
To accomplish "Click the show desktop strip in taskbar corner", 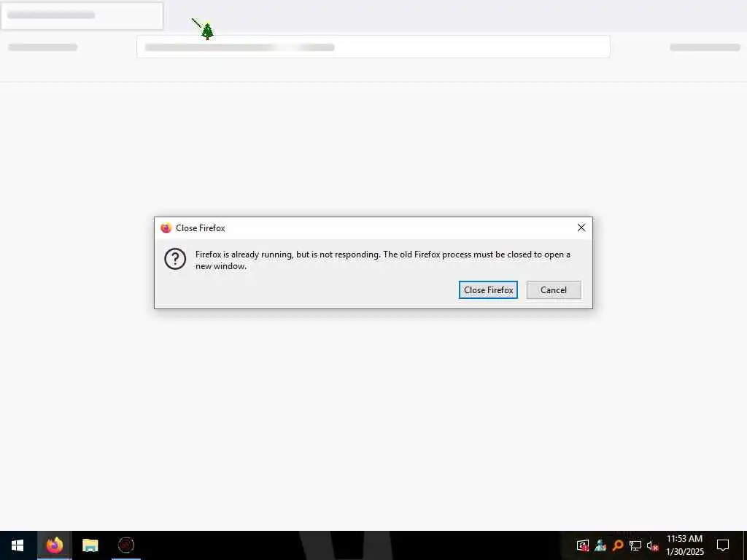I will pyautogui.click(x=745, y=545).
